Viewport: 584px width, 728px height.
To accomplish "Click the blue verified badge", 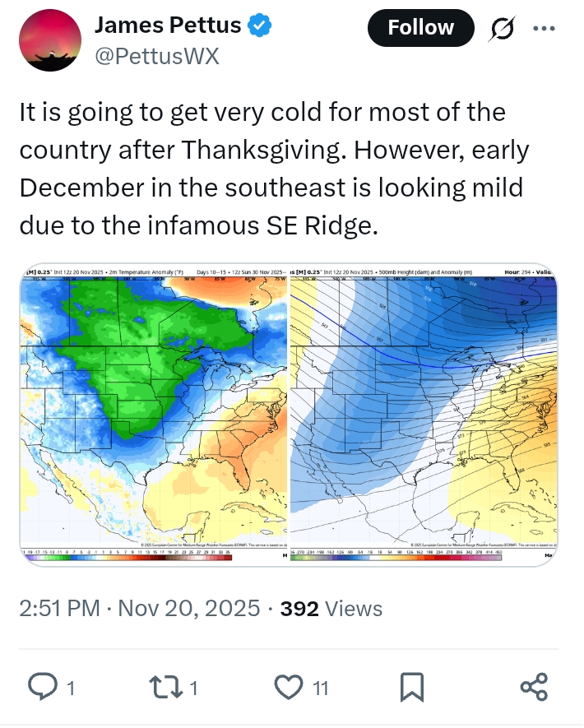I will click(x=261, y=26).
